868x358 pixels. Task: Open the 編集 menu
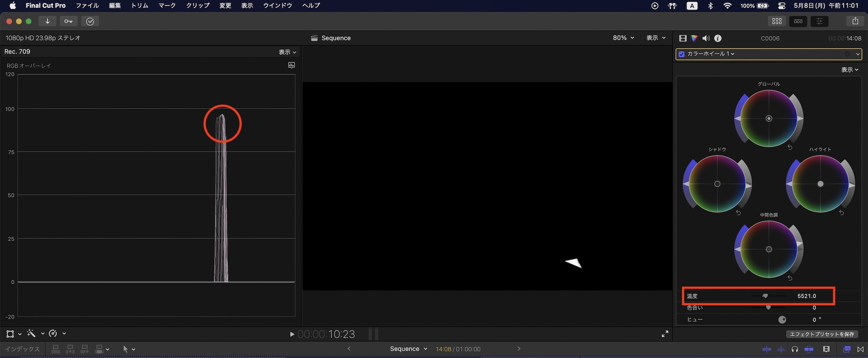click(x=115, y=6)
